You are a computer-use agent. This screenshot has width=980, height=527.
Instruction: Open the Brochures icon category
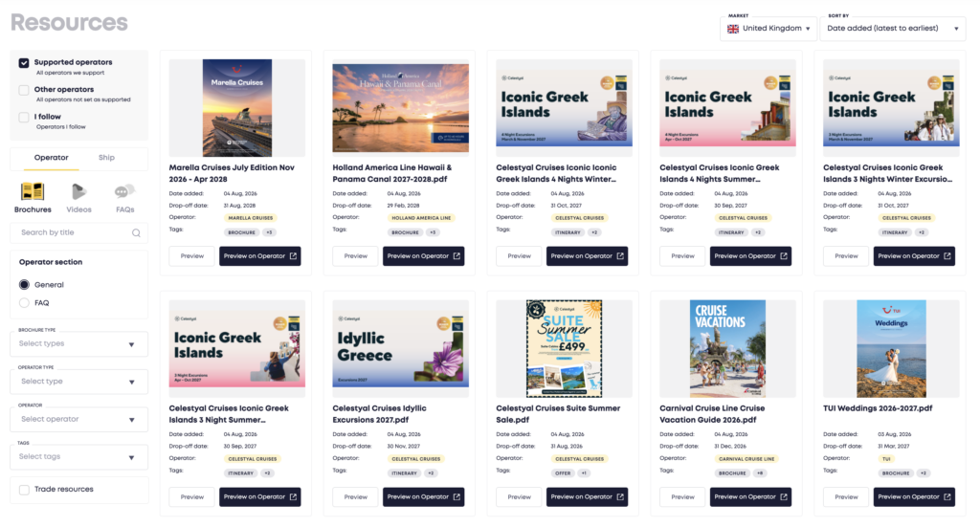(33, 197)
